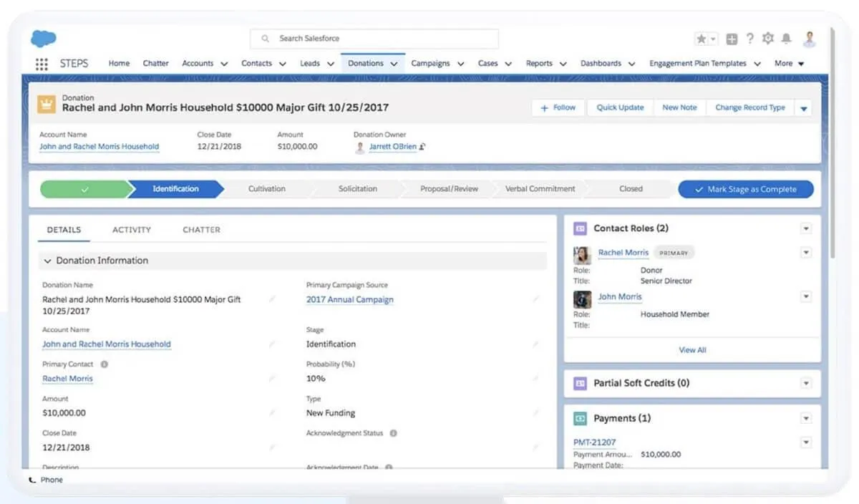Image resolution: width=859 pixels, height=504 pixels.
Task: Open the global actions plus icon
Action: [x=732, y=39]
